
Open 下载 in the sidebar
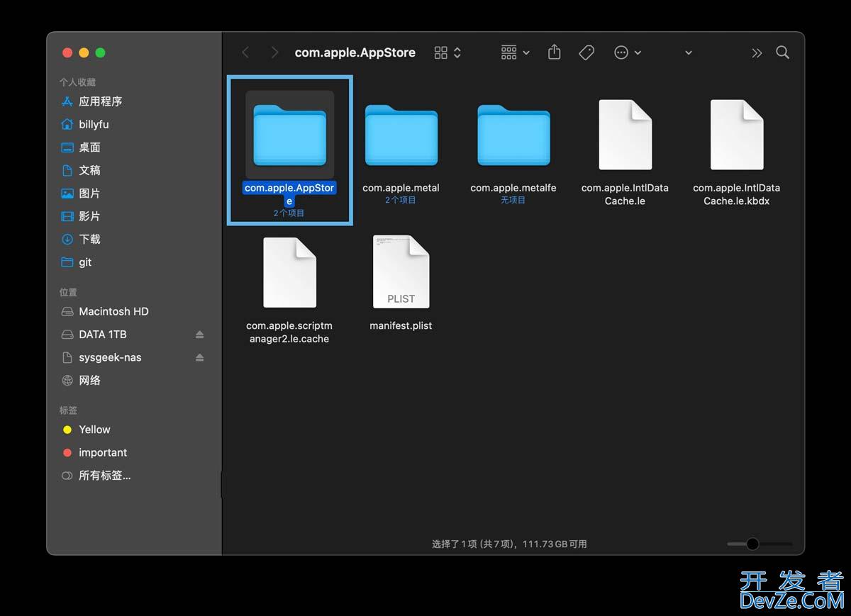pyautogui.click(x=89, y=239)
